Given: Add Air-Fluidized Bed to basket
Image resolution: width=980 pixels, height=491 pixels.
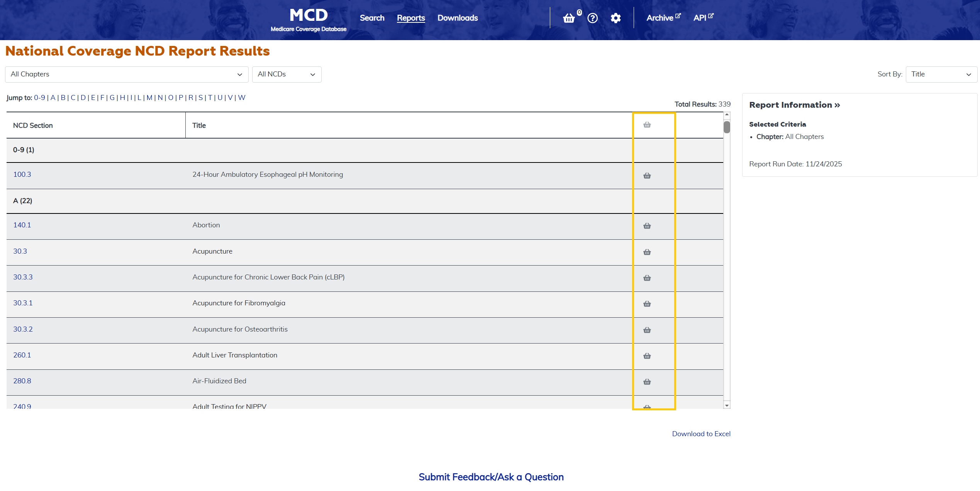Looking at the screenshot, I should pyautogui.click(x=647, y=382).
